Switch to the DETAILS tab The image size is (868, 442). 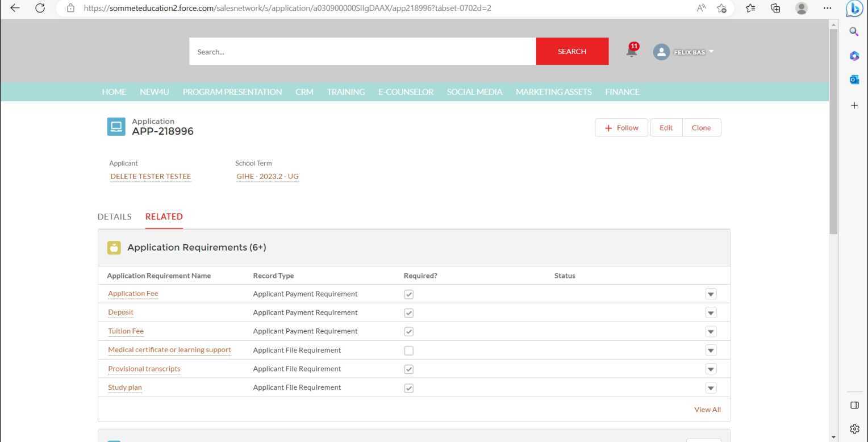click(114, 216)
